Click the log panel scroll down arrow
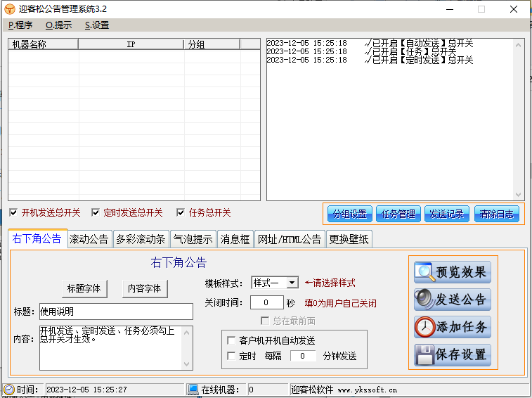Viewport: 532px width, 398px height. click(518, 195)
